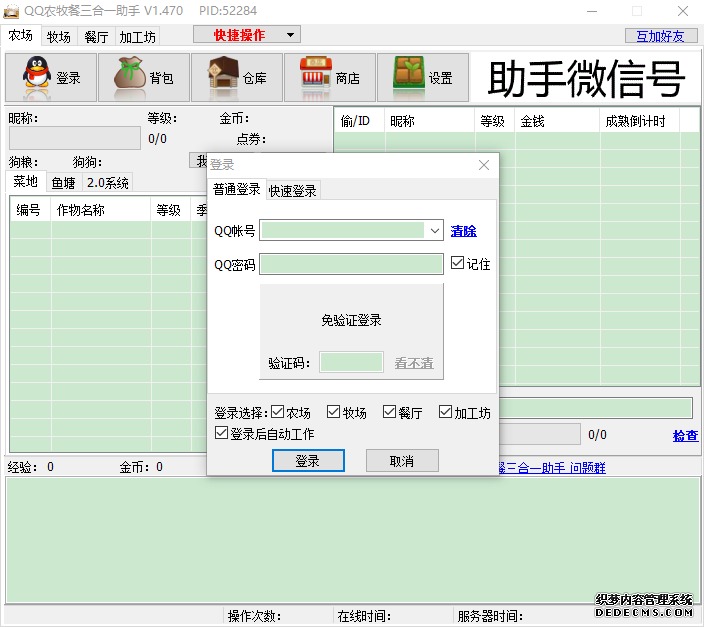Click the 昵称 text field
The width and height of the screenshot is (704, 627).
click(75, 138)
